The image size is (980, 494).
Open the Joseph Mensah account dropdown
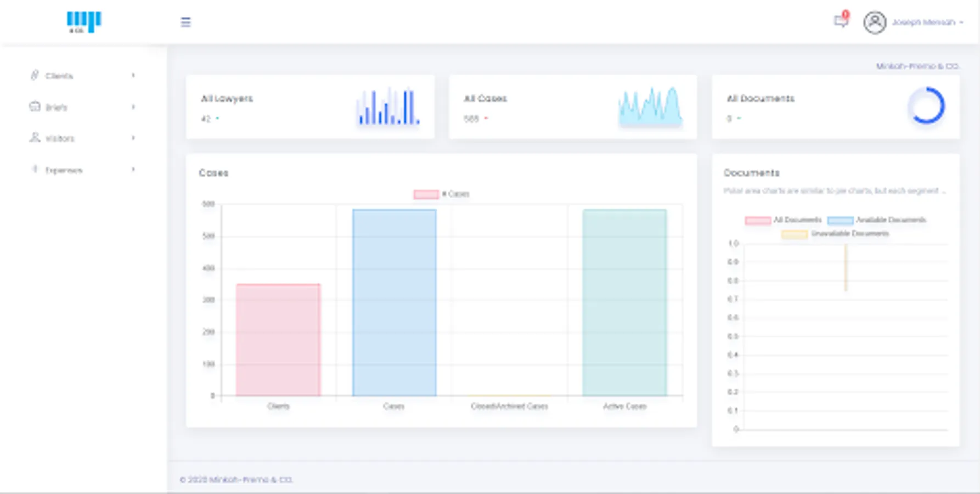pos(927,23)
